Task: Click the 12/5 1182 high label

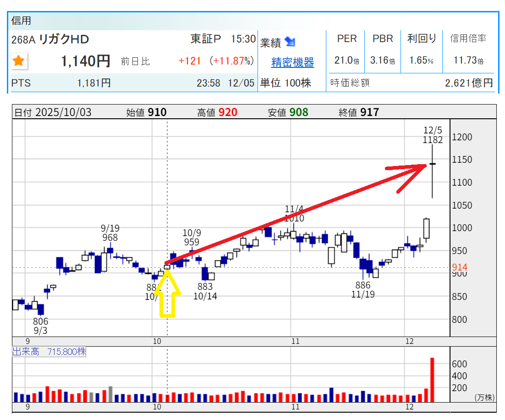Action: pos(433,136)
